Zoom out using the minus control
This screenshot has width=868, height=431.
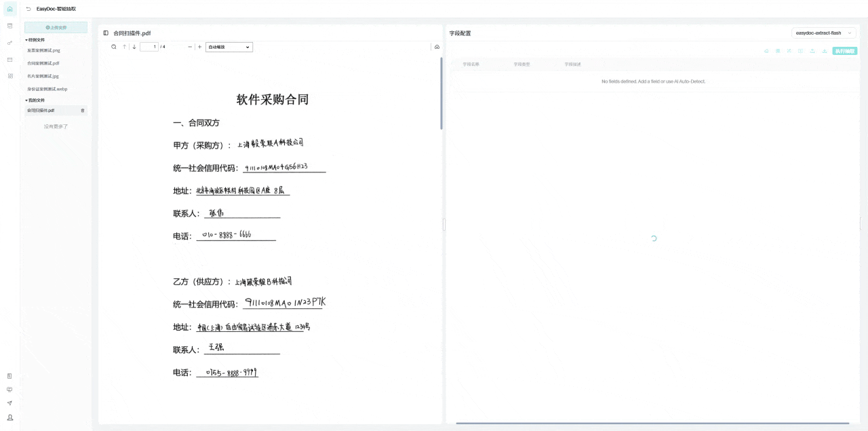pyautogui.click(x=189, y=47)
